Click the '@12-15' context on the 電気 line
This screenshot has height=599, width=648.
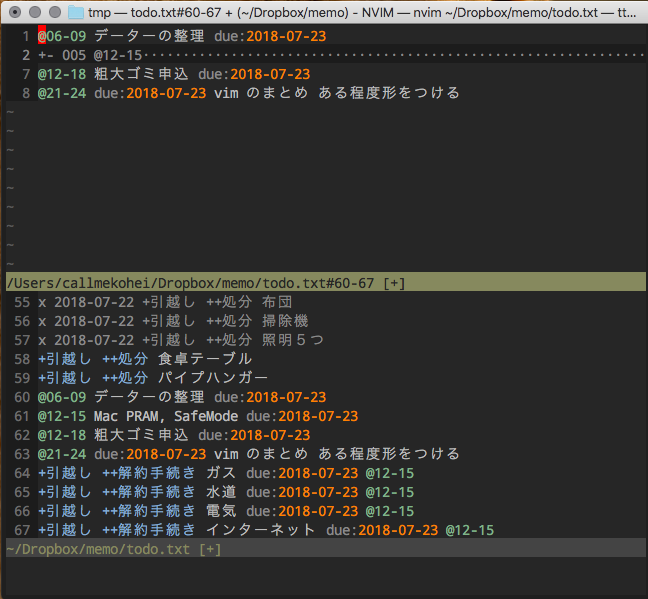point(389,511)
